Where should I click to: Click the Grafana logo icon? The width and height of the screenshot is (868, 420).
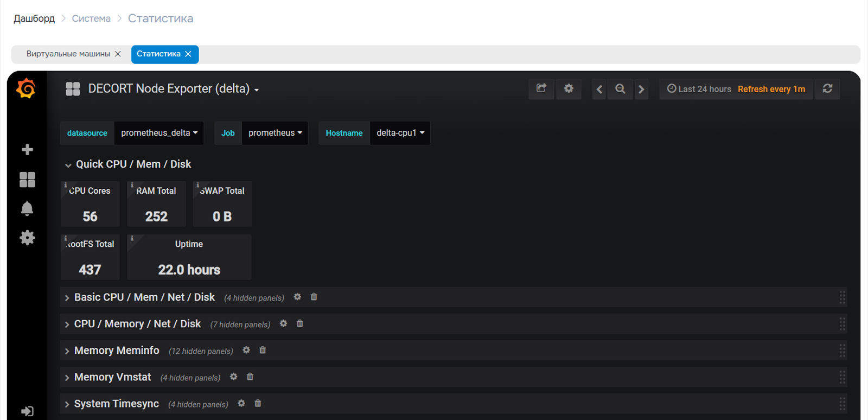point(26,88)
